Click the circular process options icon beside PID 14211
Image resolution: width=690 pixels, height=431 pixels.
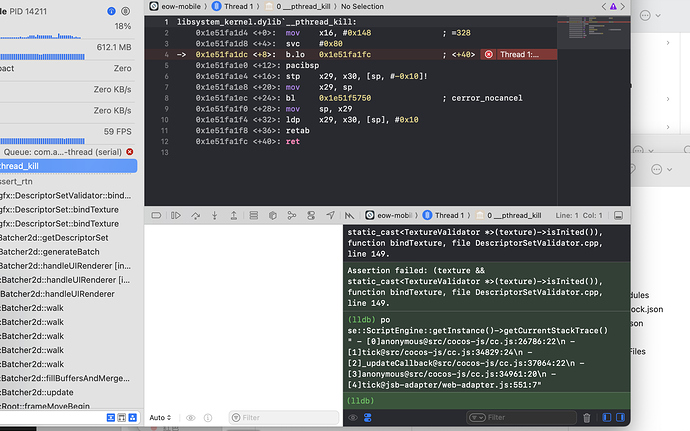click(125, 11)
